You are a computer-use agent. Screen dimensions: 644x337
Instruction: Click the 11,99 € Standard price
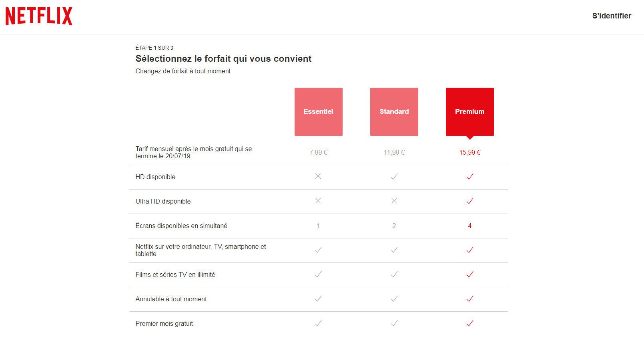point(394,152)
